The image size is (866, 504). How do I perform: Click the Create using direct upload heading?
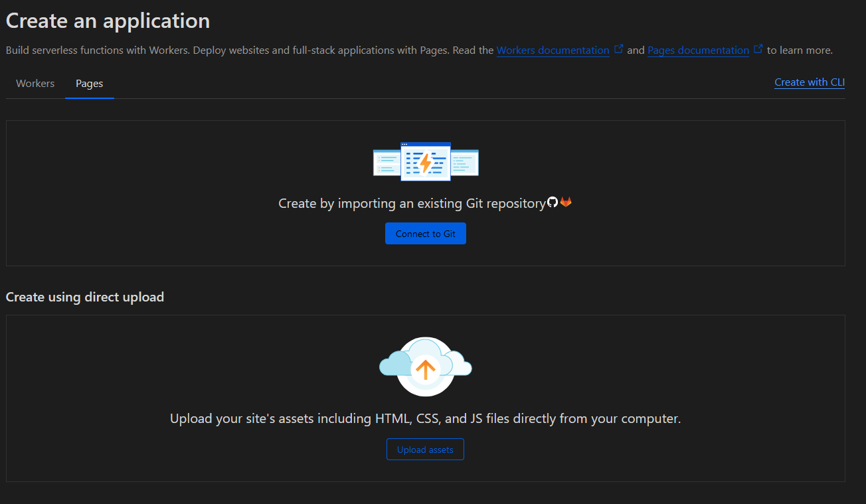pos(84,297)
